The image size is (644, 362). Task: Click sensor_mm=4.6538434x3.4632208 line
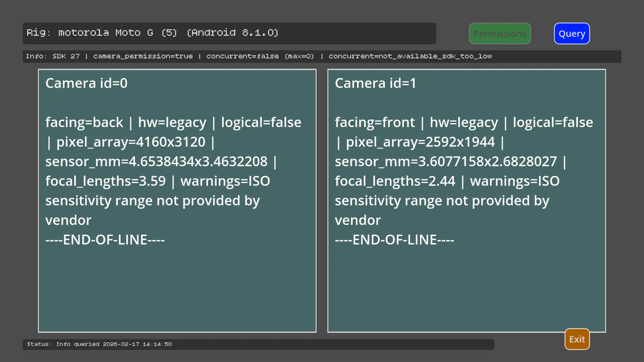tap(156, 162)
